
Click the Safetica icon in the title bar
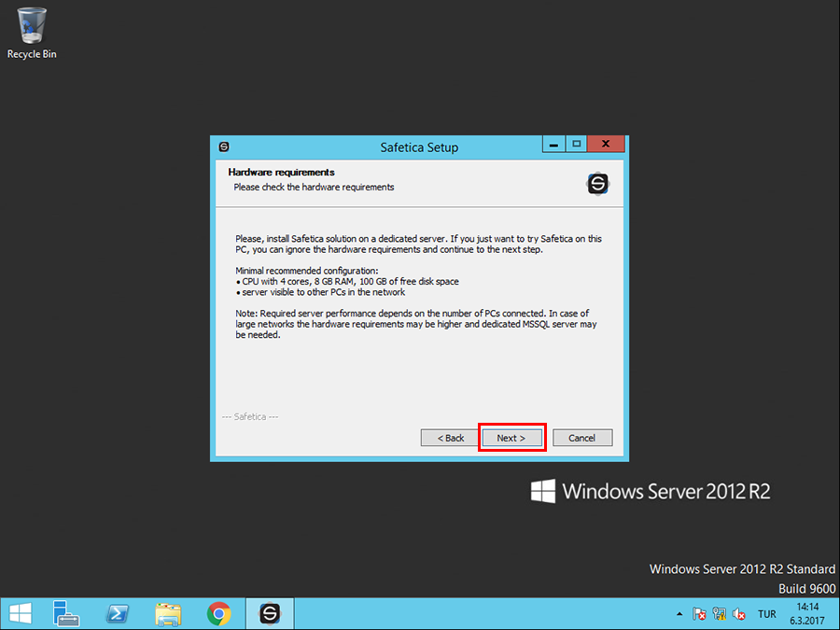(224, 147)
